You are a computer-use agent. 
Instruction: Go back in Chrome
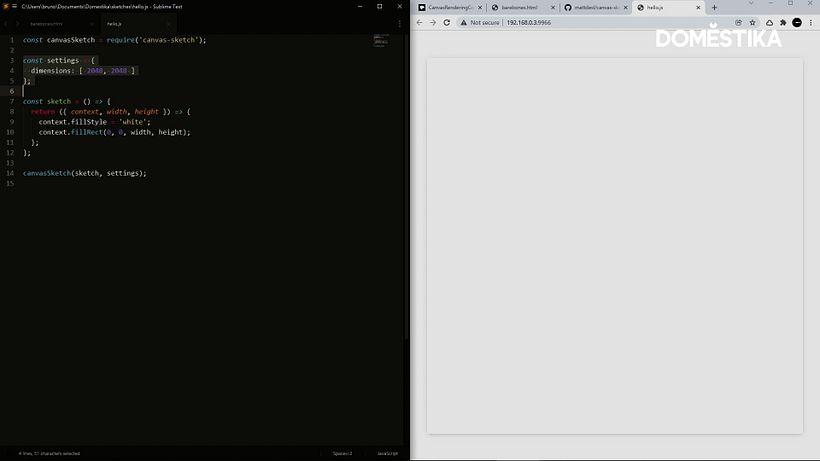coord(419,22)
